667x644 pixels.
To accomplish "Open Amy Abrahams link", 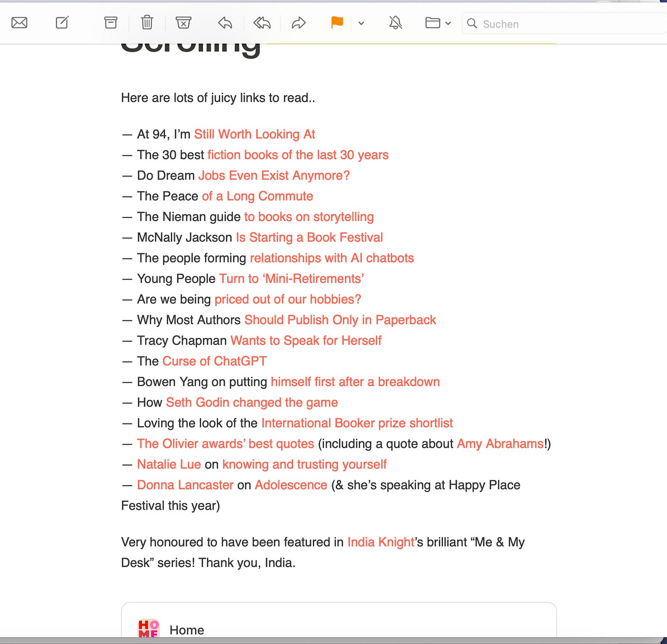I will (x=500, y=444).
